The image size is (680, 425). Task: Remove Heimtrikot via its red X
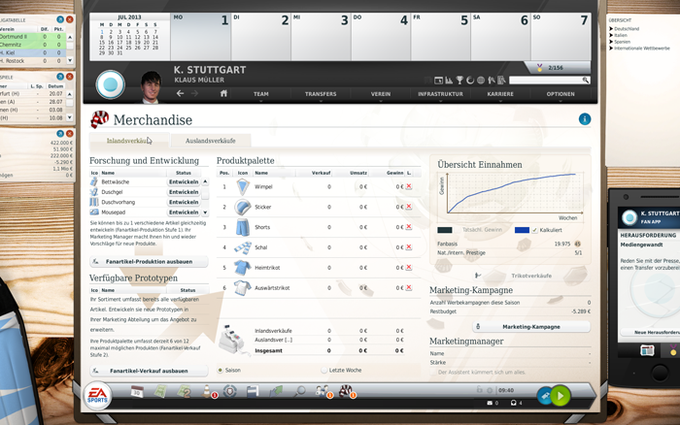point(409,268)
